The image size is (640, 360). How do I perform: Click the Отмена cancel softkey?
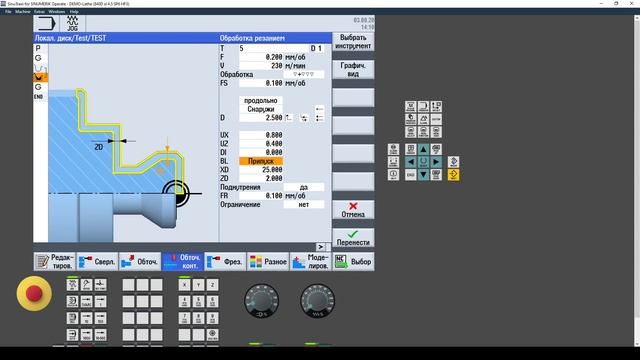pos(353,210)
